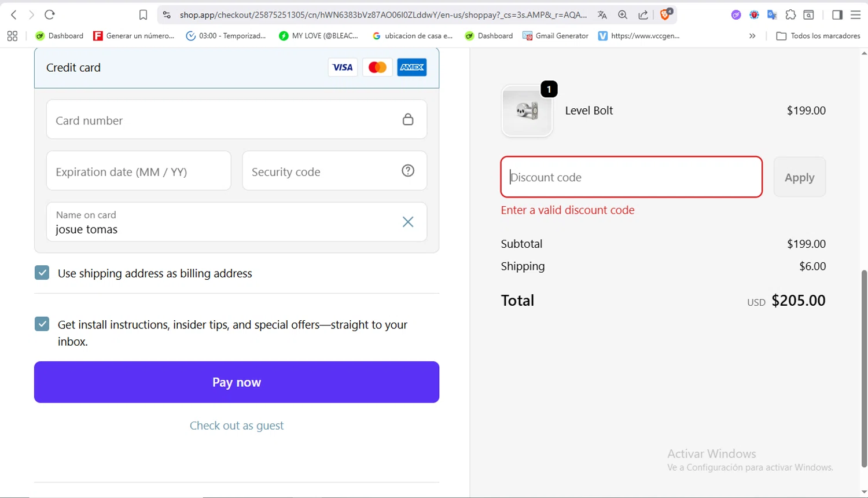Uncheck the special offers email checkbox
This screenshot has width=868, height=498.
pos(42,324)
